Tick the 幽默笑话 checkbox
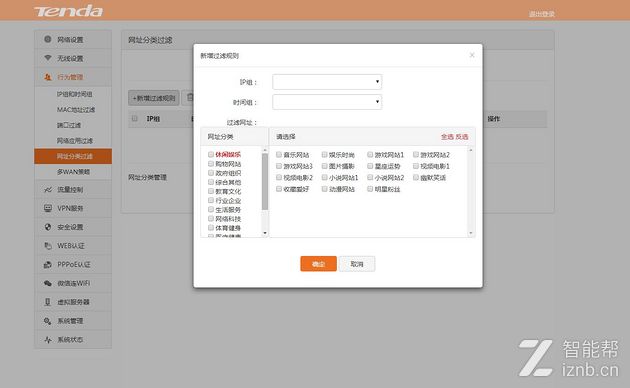The image size is (630, 388). (416, 177)
